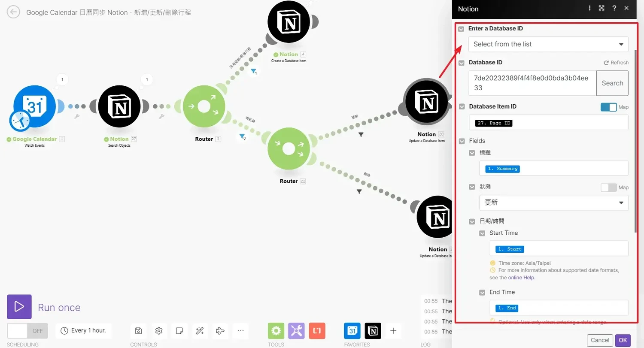Click the Search button for Database ID
644x348 pixels.
tap(613, 83)
